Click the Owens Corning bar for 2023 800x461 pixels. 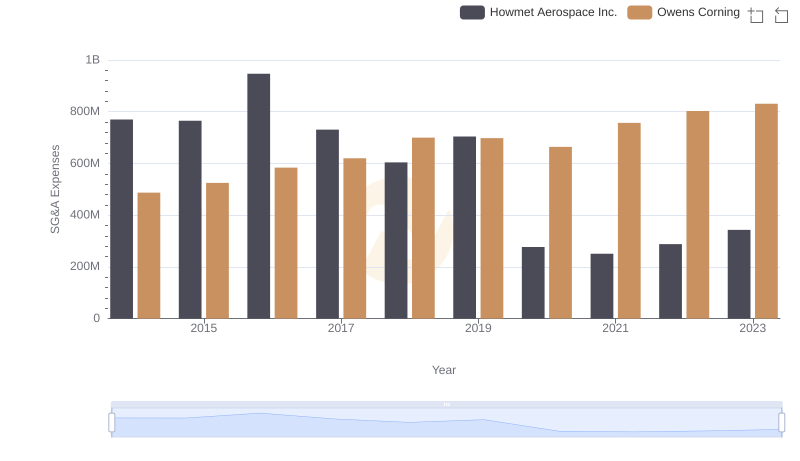766,211
